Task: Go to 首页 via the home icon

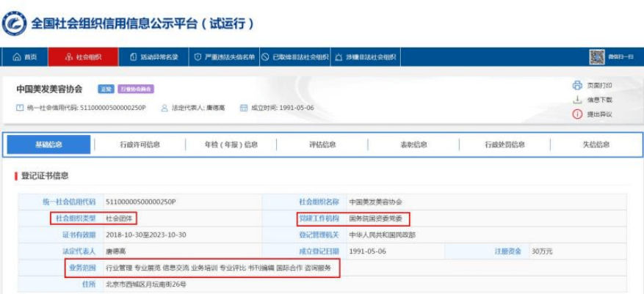Action: tap(17, 57)
